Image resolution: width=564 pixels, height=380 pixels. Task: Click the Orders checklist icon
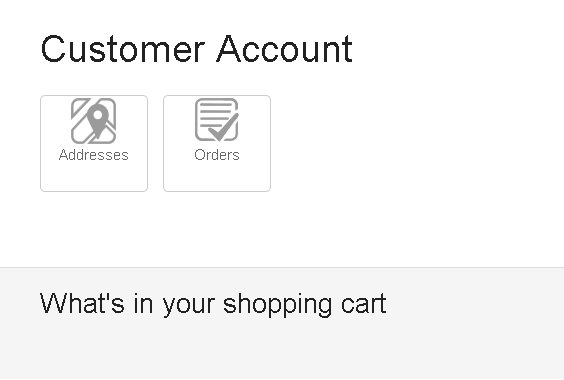point(217,120)
